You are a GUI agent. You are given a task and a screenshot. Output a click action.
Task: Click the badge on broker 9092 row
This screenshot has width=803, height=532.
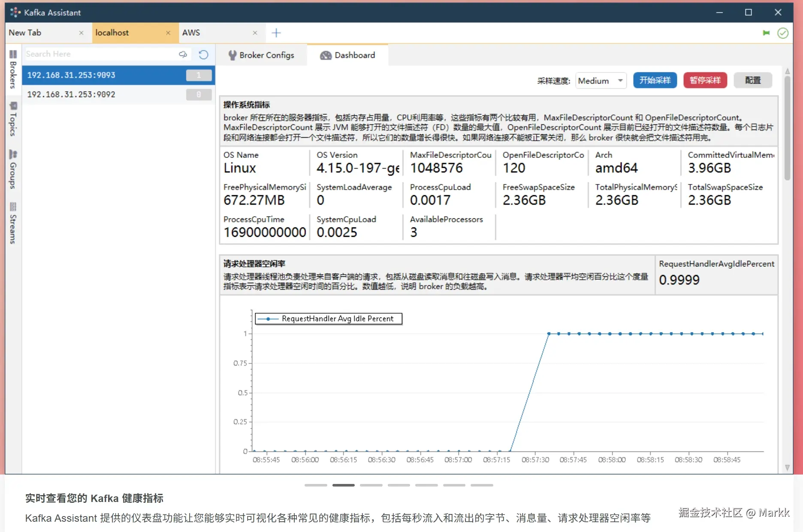click(x=199, y=94)
